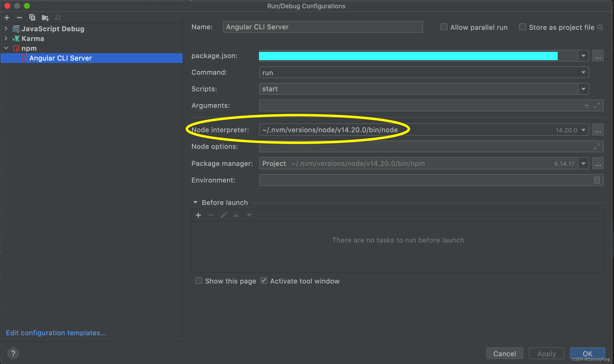Select the Angular CLI Server configuration
This screenshot has height=364, width=614.
tap(92, 58)
